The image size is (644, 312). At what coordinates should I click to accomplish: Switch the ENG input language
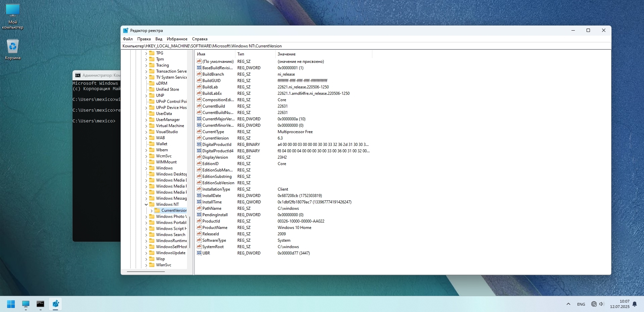581,304
